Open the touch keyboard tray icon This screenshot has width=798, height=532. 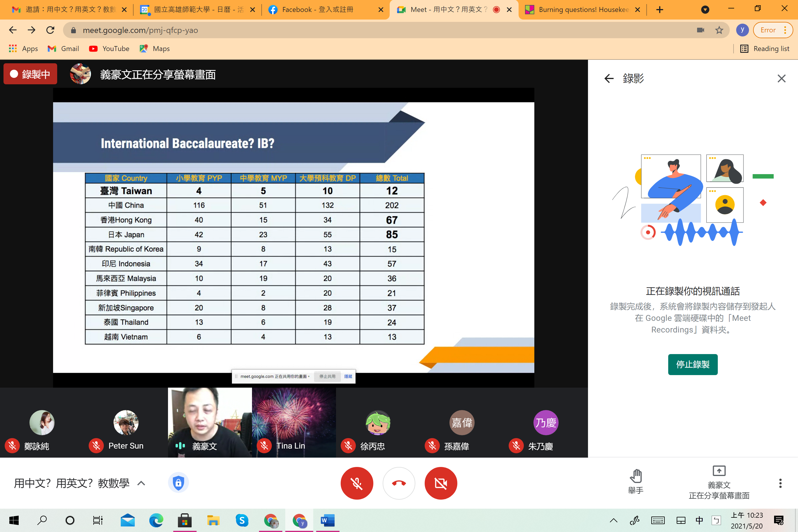point(658,520)
